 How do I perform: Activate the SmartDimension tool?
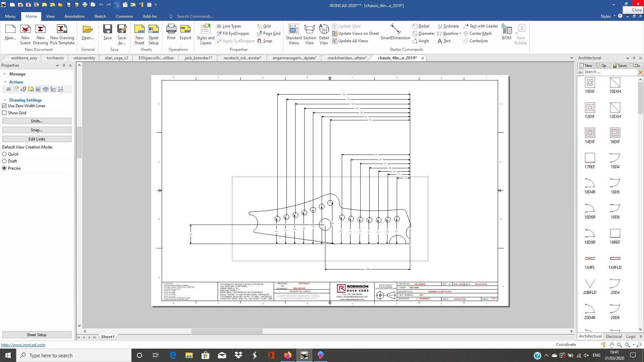(395, 33)
